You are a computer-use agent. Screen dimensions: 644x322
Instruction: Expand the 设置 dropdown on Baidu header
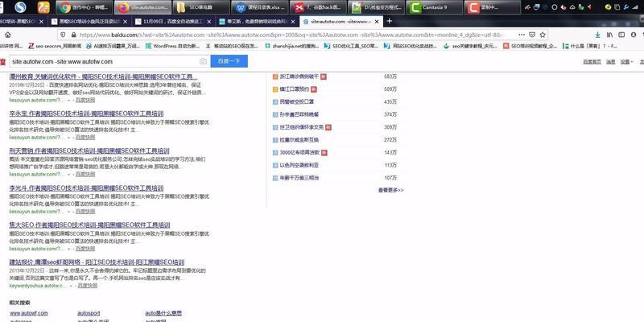626,62
